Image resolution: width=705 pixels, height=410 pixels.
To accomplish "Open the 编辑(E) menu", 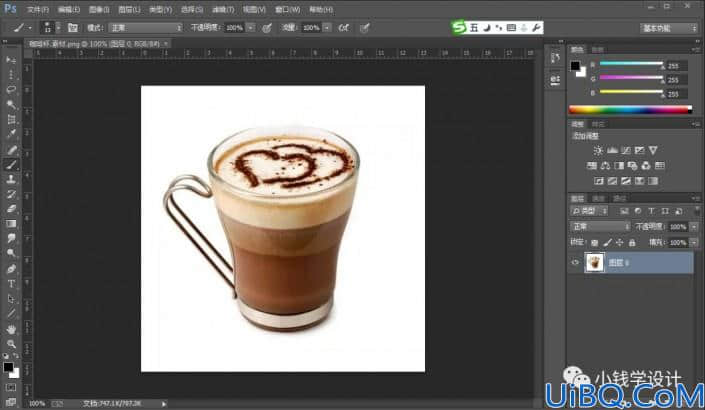I will click(69, 9).
